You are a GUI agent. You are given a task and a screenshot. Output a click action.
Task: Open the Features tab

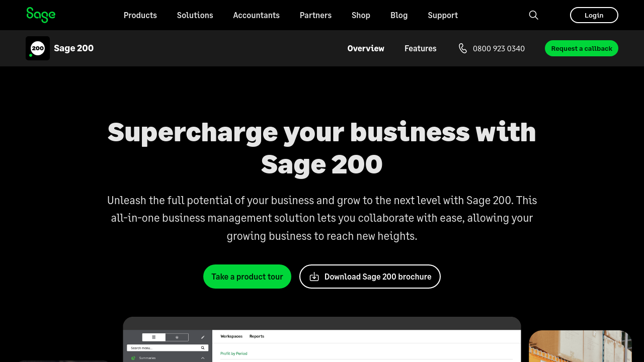pos(421,48)
